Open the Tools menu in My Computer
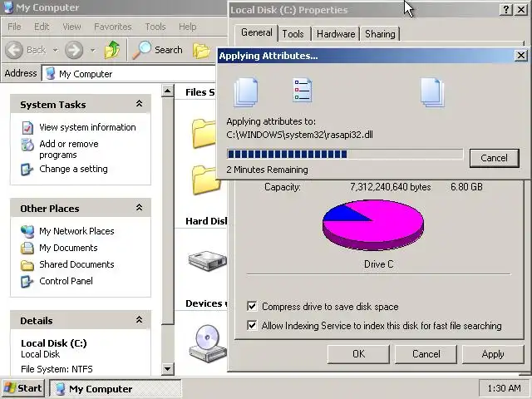 [x=155, y=27]
